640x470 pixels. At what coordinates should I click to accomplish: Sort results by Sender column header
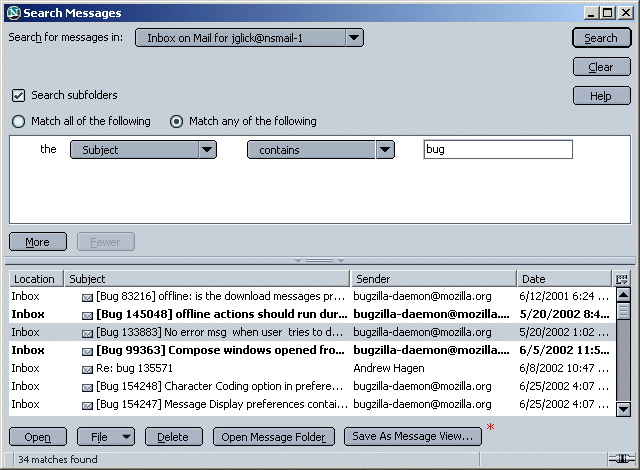(x=432, y=279)
